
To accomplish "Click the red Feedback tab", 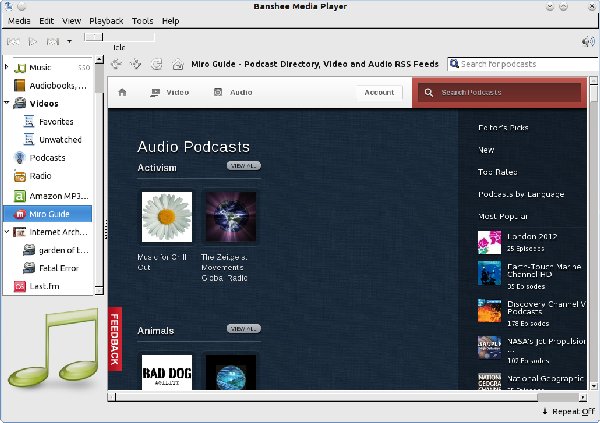I will [x=115, y=339].
